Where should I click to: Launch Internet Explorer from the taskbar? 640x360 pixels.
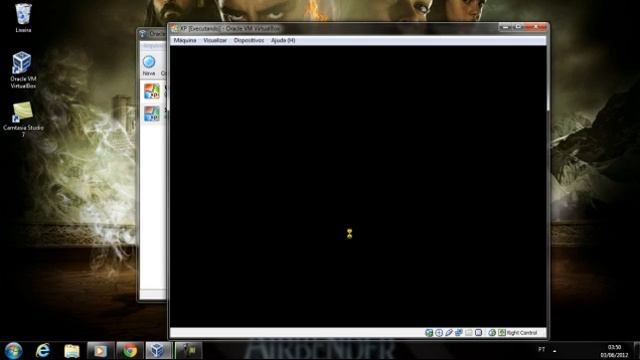[42, 351]
